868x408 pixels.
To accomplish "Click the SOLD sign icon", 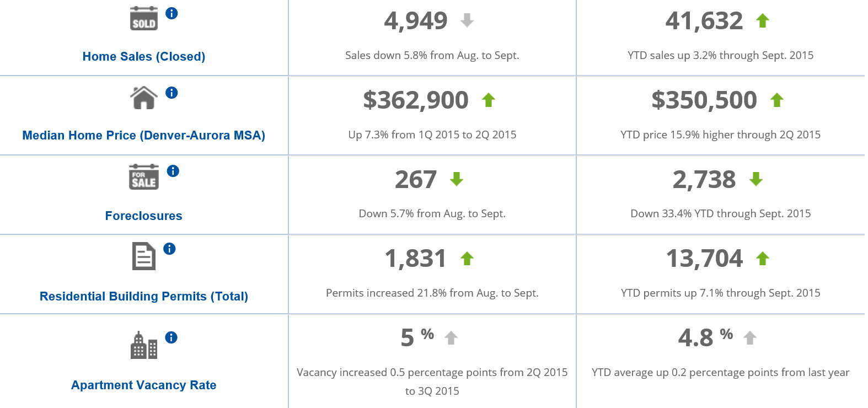I will tap(144, 19).
